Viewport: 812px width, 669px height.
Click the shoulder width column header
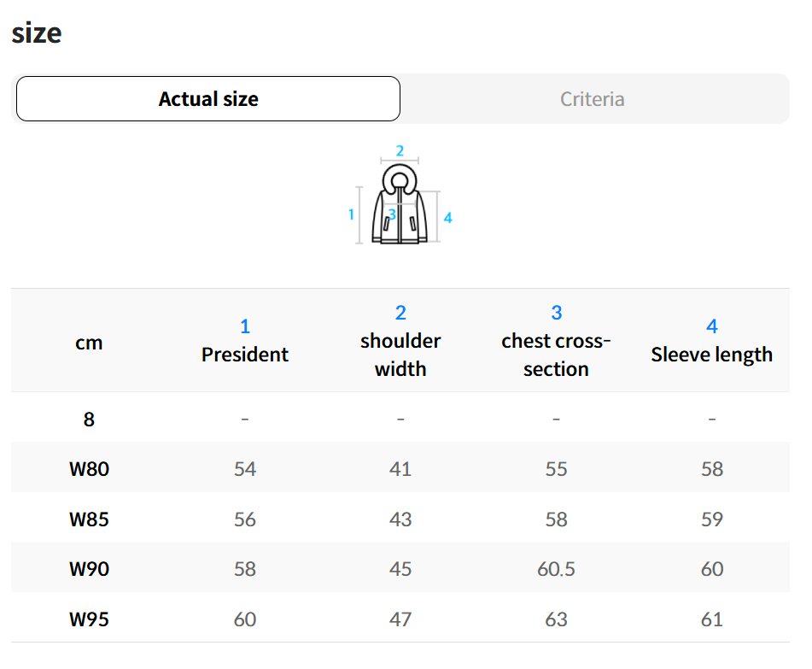click(x=400, y=355)
